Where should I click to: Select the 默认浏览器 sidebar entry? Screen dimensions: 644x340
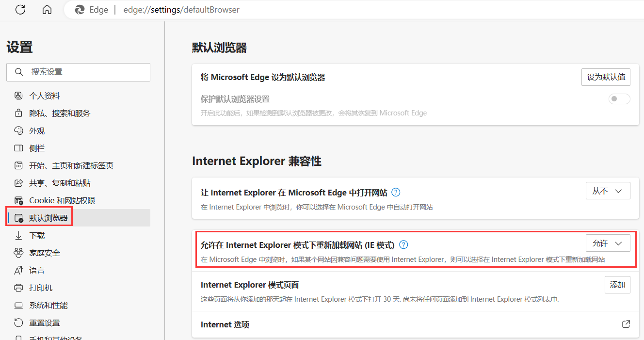tap(48, 218)
